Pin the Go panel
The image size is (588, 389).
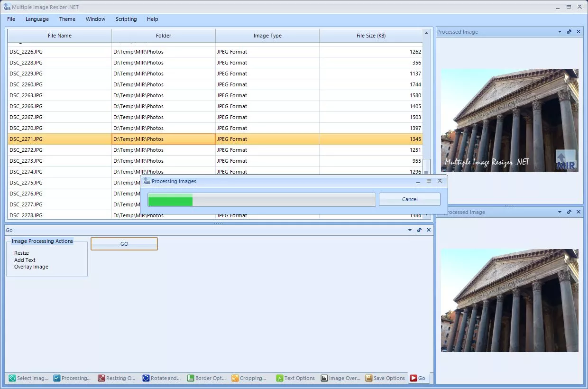tap(419, 230)
